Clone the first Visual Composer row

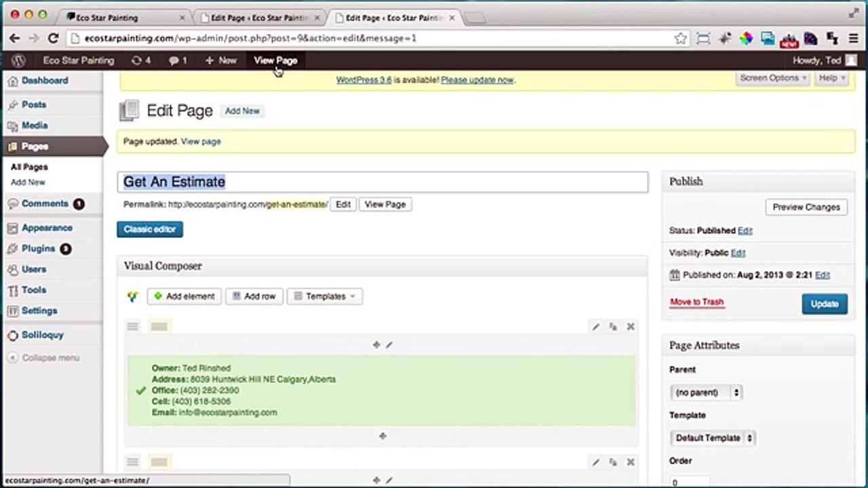(x=613, y=327)
